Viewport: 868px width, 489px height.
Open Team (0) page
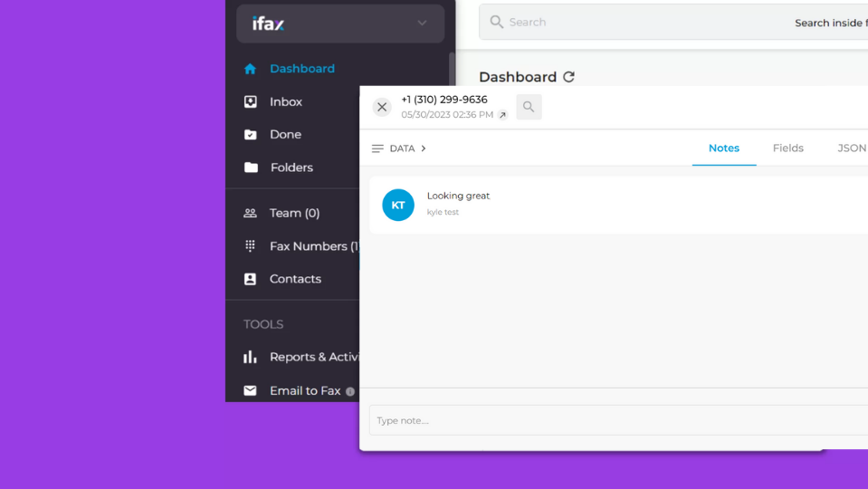pos(294,213)
